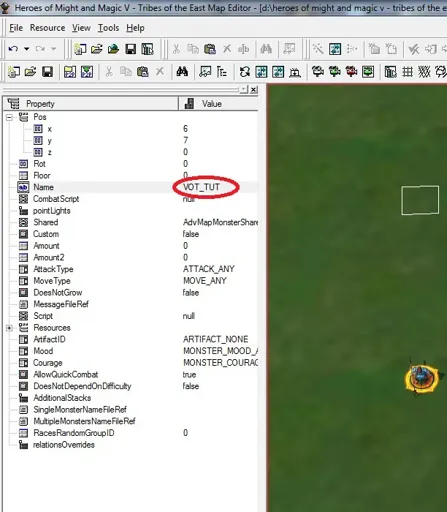The width and height of the screenshot is (447, 512).
Task: Click the highlighted blue arrows tile icon, top toolbar
Action: click(335, 49)
